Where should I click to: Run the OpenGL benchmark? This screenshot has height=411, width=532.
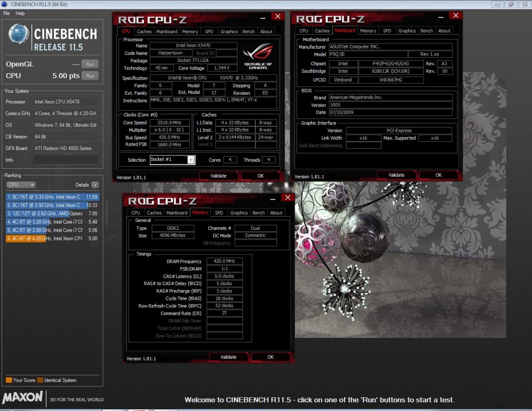click(x=90, y=64)
